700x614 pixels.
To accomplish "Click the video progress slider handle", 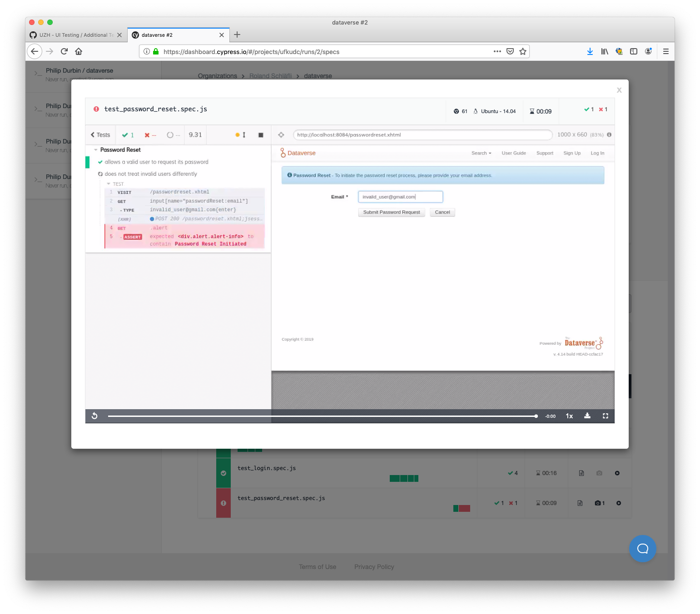I will click(x=536, y=416).
